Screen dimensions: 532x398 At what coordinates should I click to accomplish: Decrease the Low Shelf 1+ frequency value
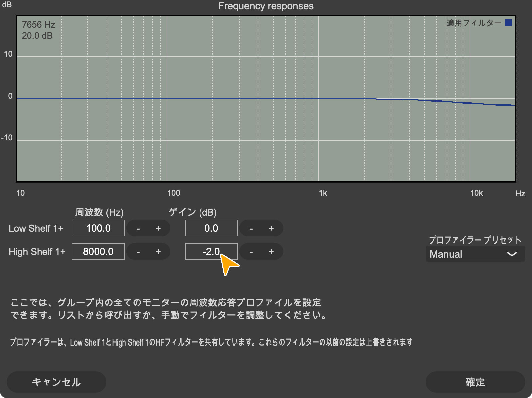coord(139,228)
